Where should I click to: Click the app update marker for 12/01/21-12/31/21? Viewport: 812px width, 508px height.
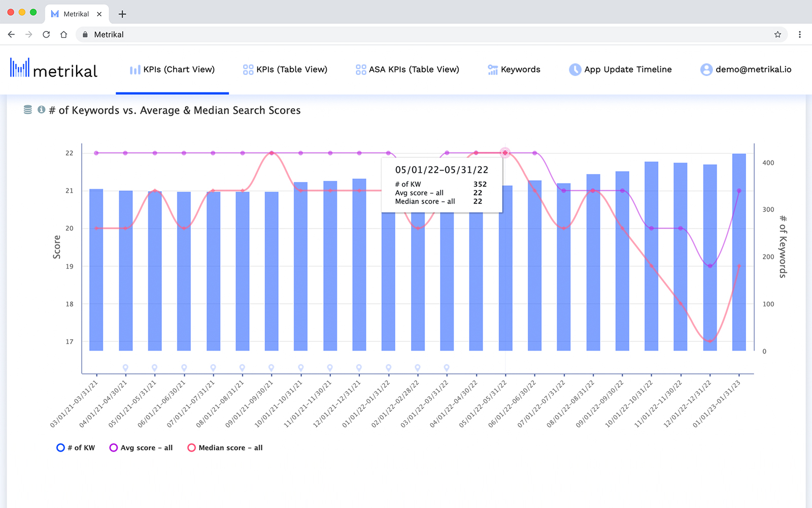click(359, 368)
